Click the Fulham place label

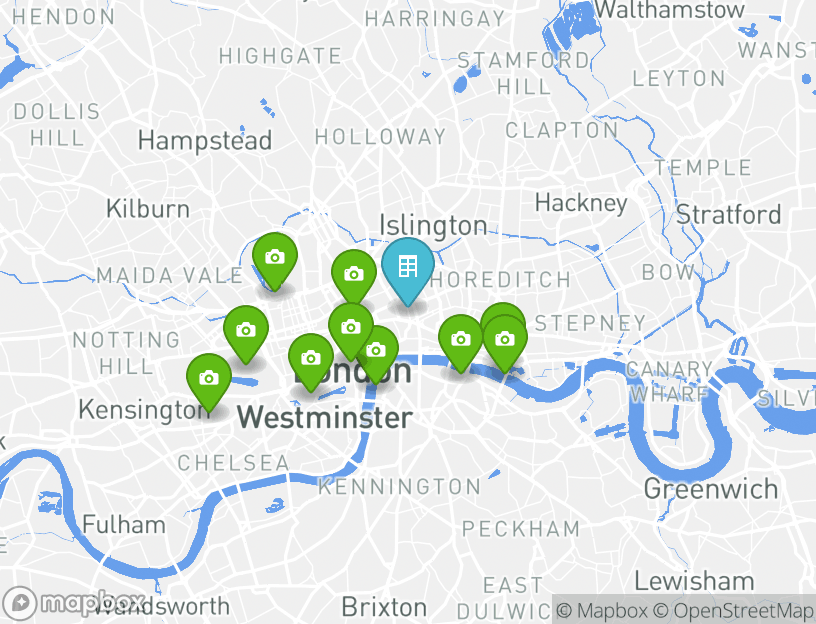point(124,524)
